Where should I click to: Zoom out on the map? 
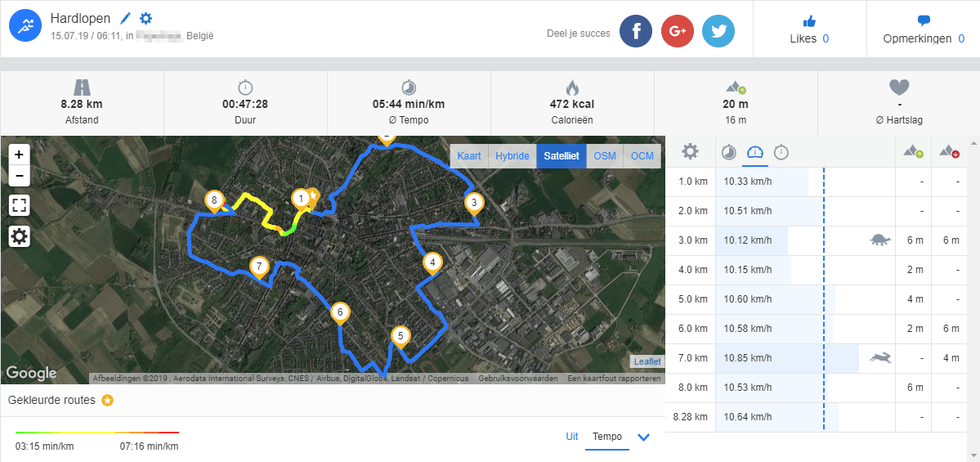click(x=19, y=174)
